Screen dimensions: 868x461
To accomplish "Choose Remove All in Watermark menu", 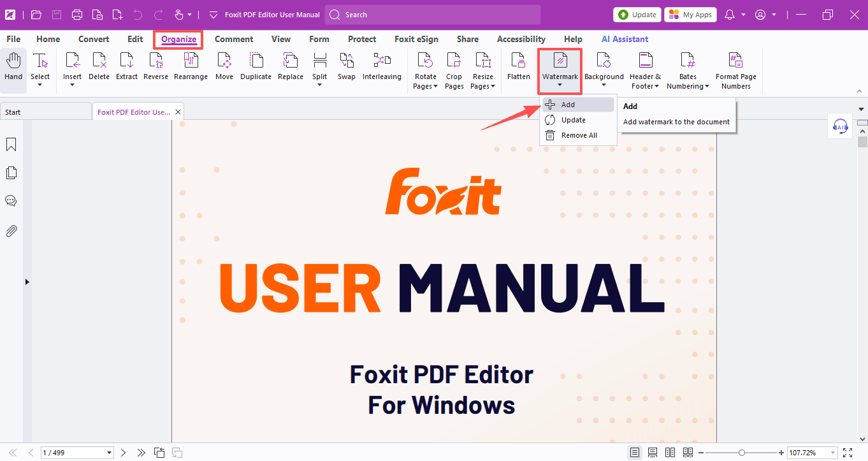I will pos(578,135).
